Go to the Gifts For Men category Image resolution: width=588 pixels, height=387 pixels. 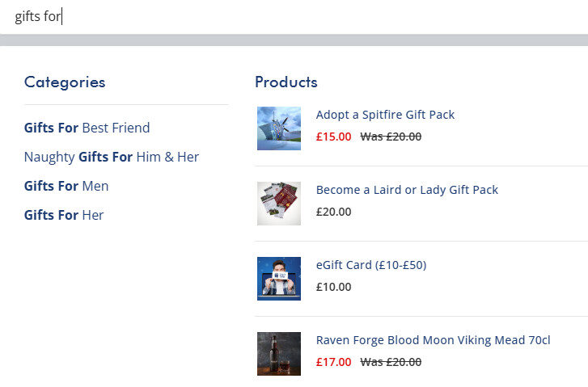(66, 186)
